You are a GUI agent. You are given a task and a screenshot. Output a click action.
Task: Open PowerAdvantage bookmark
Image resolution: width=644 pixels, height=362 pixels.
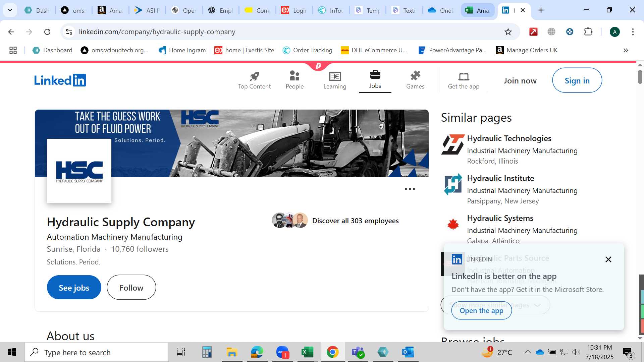452,50
